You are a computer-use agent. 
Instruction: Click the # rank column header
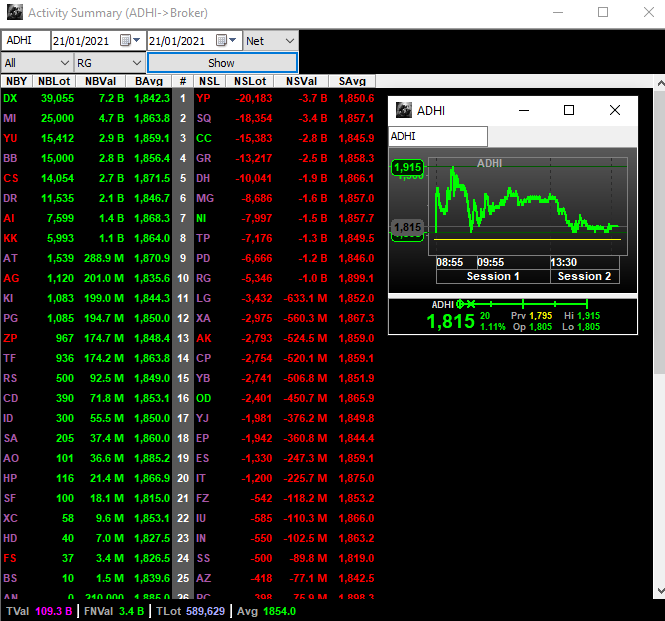coord(183,81)
